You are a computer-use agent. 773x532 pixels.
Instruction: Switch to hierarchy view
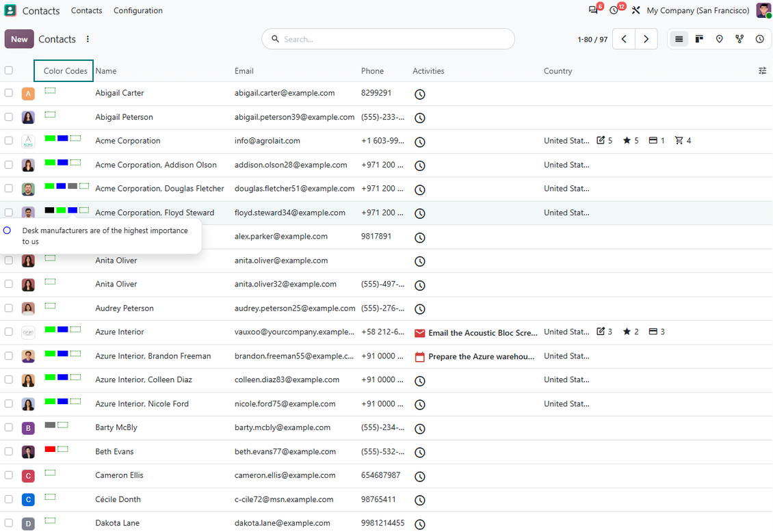(x=739, y=39)
